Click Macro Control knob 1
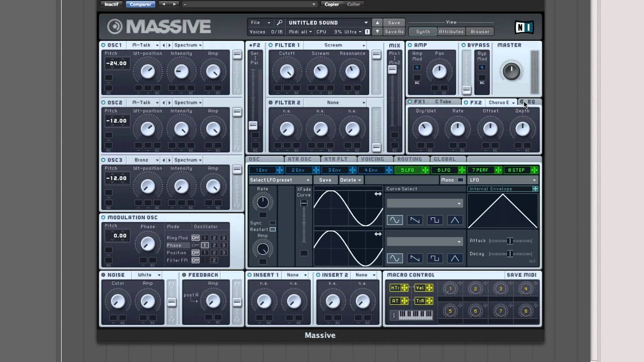644x362 pixels. click(x=450, y=288)
